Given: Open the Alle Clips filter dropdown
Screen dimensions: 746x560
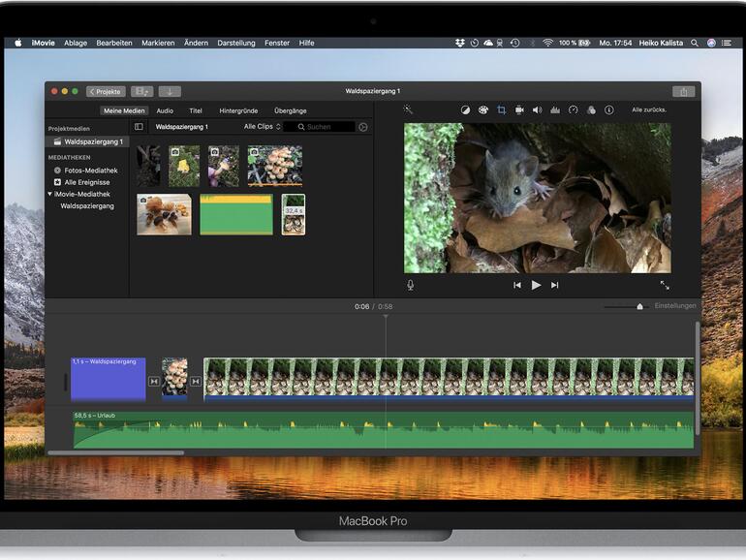Looking at the screenshot, I should 263,127.
